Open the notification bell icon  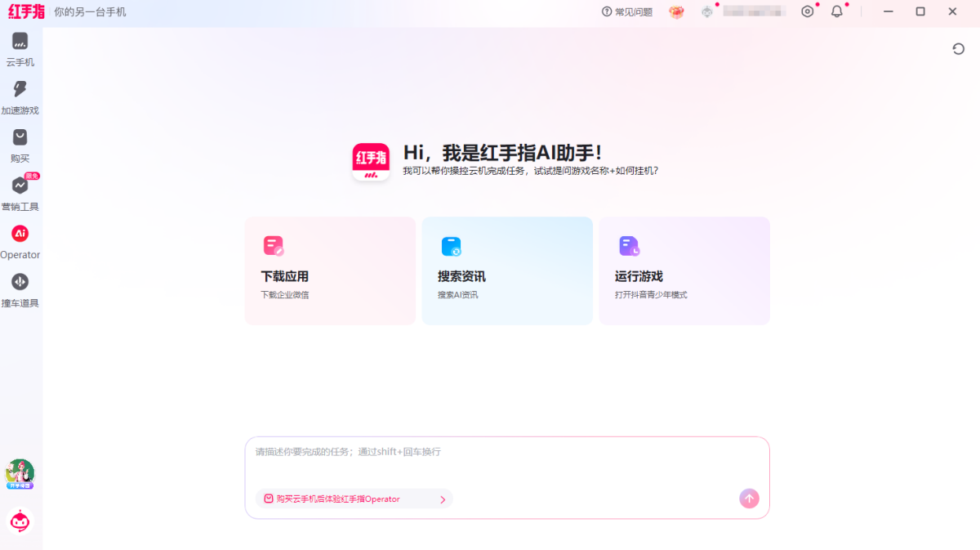pyautogui.click(x=837, y=11)
